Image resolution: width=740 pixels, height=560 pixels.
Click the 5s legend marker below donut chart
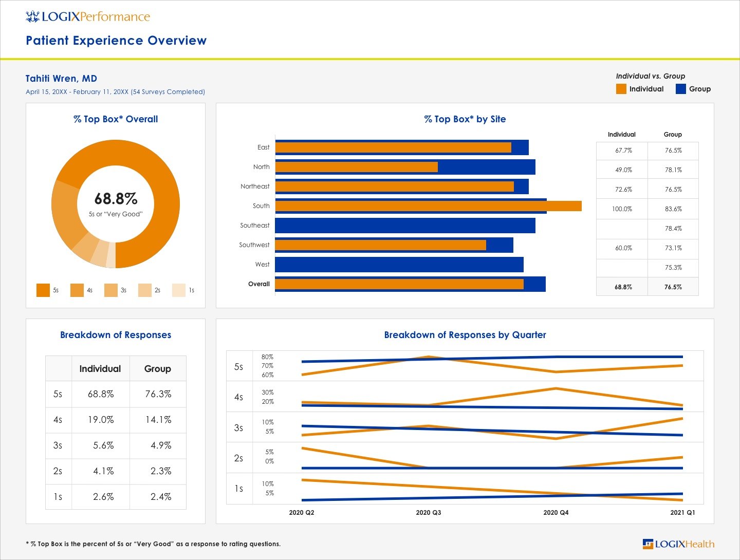pos(42,290)
